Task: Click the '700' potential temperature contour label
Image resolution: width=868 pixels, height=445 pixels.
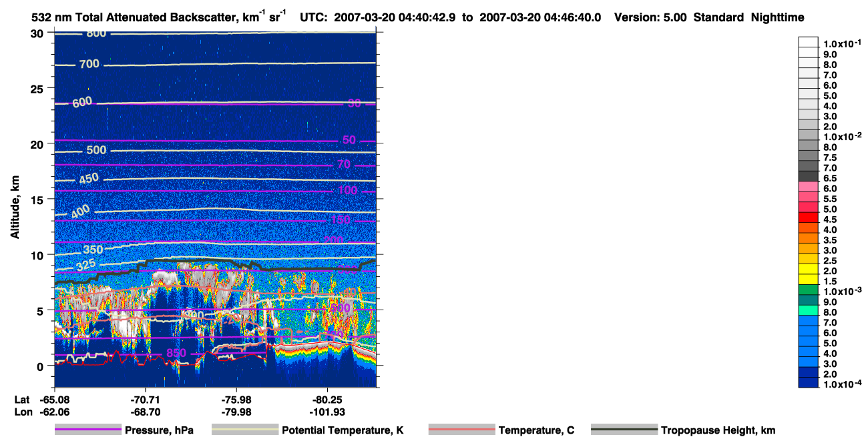Action: click(x=89, y=64)
